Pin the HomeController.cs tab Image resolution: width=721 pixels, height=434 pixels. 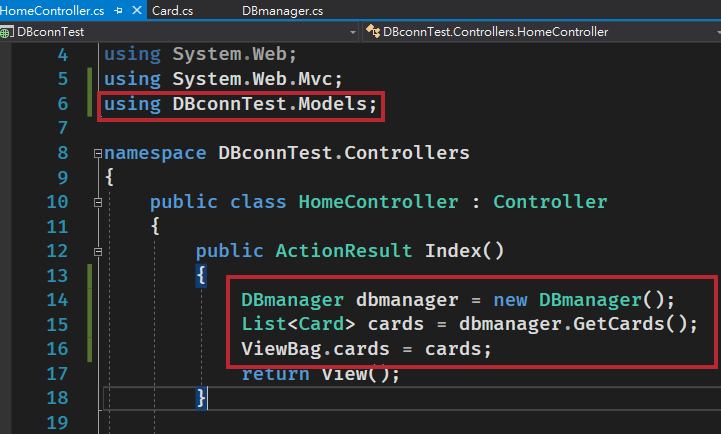click(118, 11)
